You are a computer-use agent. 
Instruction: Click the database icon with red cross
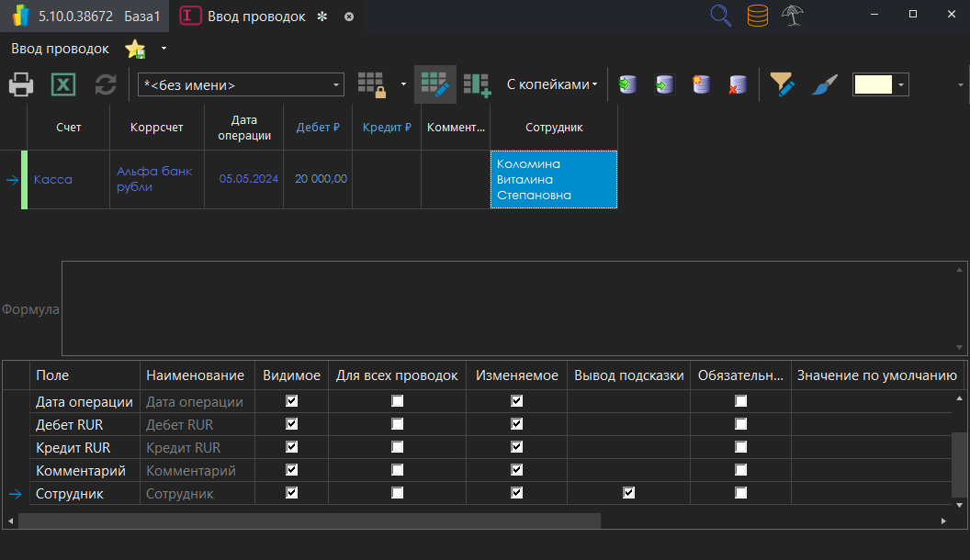click(x=737, y=85)
